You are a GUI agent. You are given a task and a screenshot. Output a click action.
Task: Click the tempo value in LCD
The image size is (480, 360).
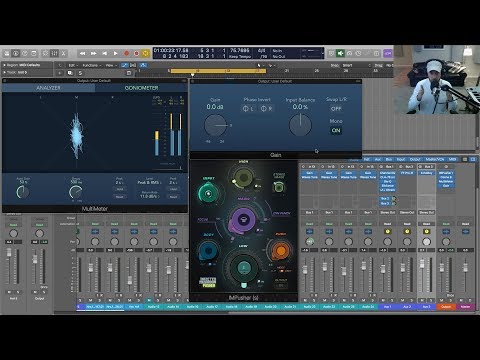240,50
